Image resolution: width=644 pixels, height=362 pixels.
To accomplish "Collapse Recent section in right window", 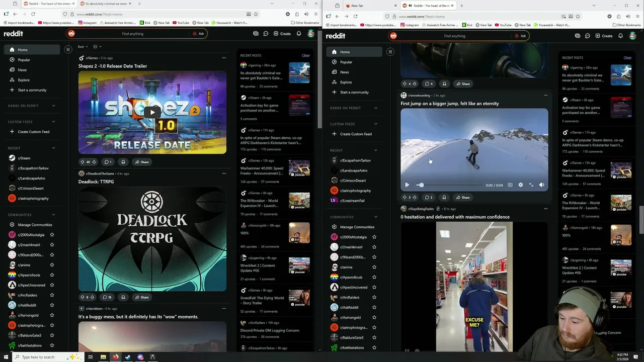I will 375,150.
